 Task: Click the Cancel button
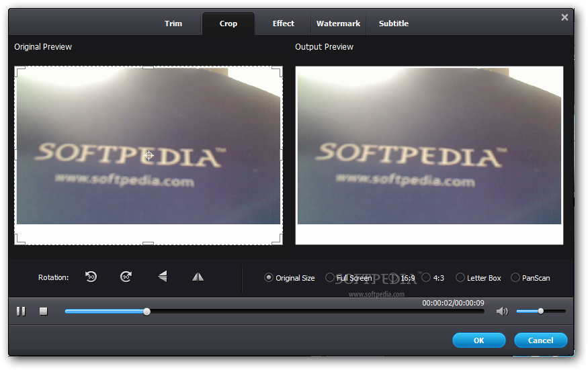pos(540,340)
